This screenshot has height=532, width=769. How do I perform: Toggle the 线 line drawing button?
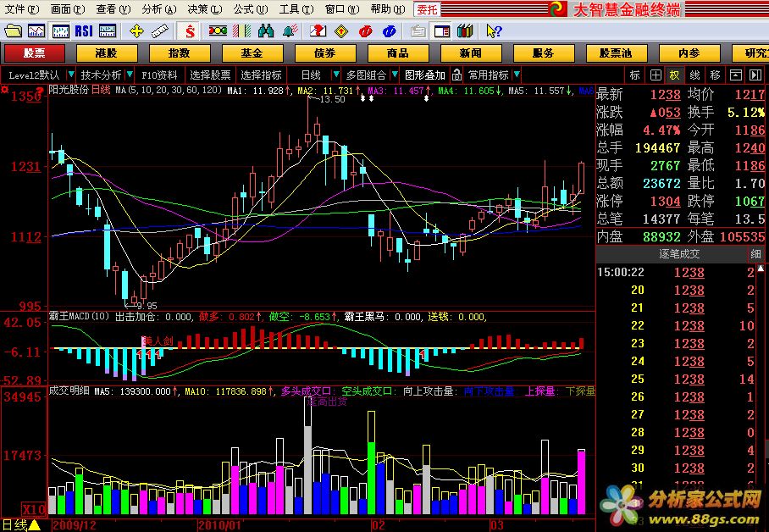coord(695,75)
